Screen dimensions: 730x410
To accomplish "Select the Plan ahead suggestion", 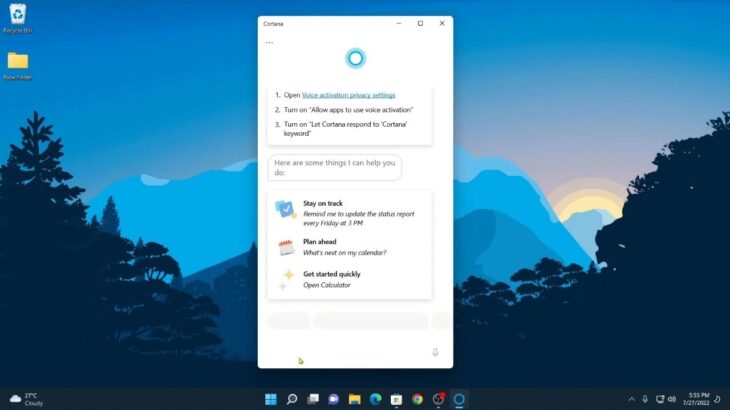I will 350,247.
